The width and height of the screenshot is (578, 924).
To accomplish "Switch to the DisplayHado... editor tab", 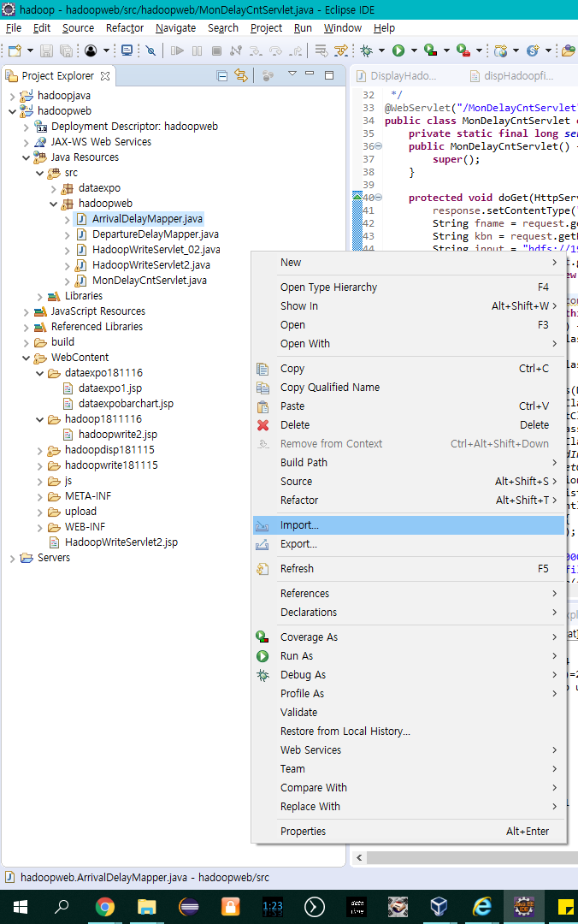I will pyautogui.click(x=397, y=75).
